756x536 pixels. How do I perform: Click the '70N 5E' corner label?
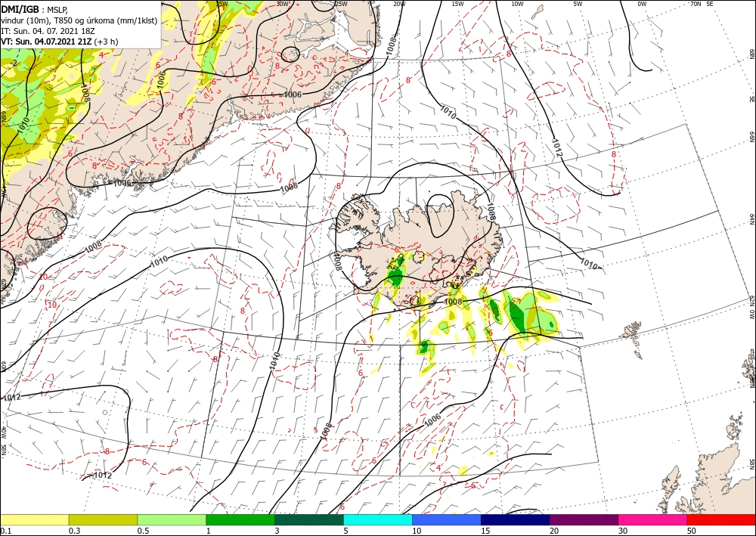point(702,4)
